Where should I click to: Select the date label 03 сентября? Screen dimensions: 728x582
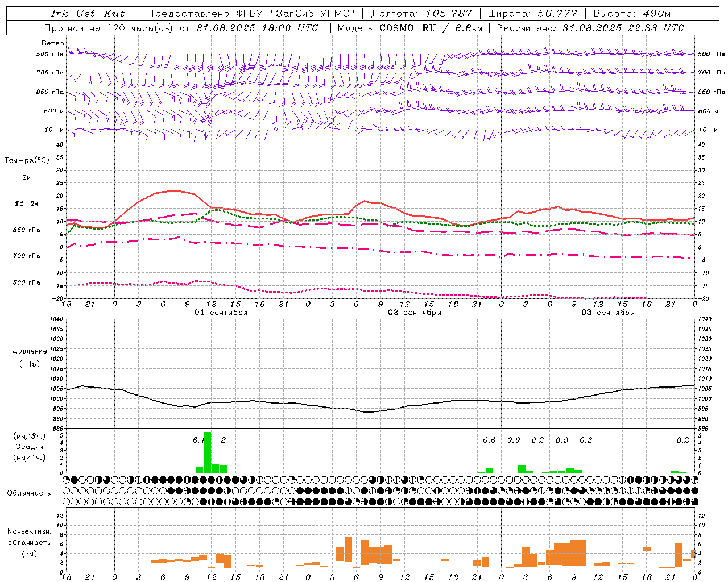tap(608, 313)
